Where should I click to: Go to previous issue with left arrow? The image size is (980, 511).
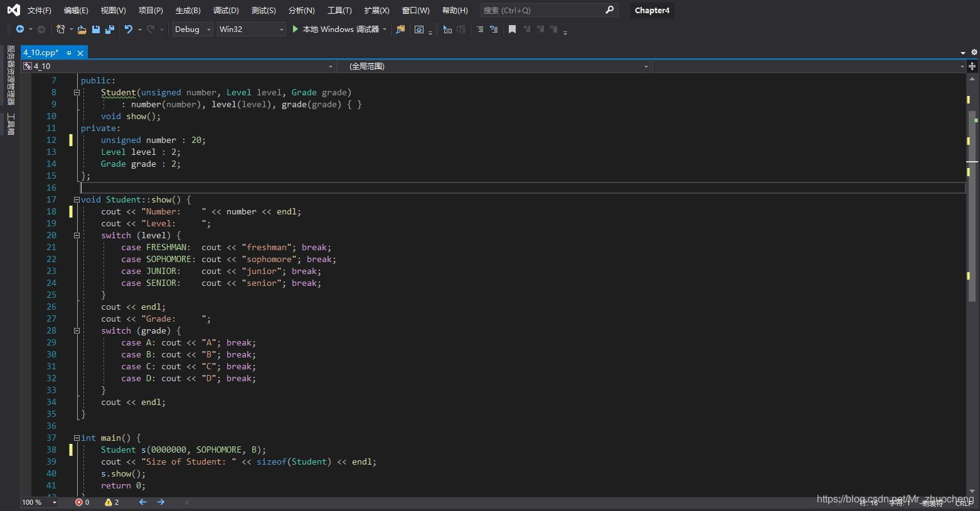point(142,502)
